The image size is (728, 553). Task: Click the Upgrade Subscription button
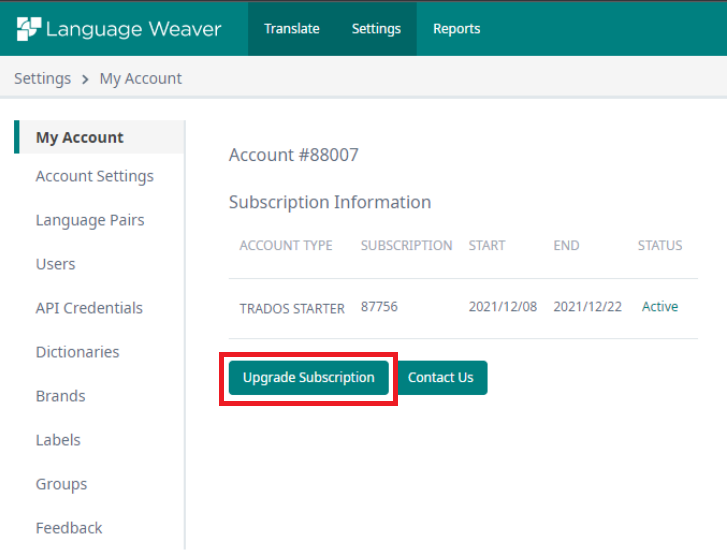(x=308, y=377)
